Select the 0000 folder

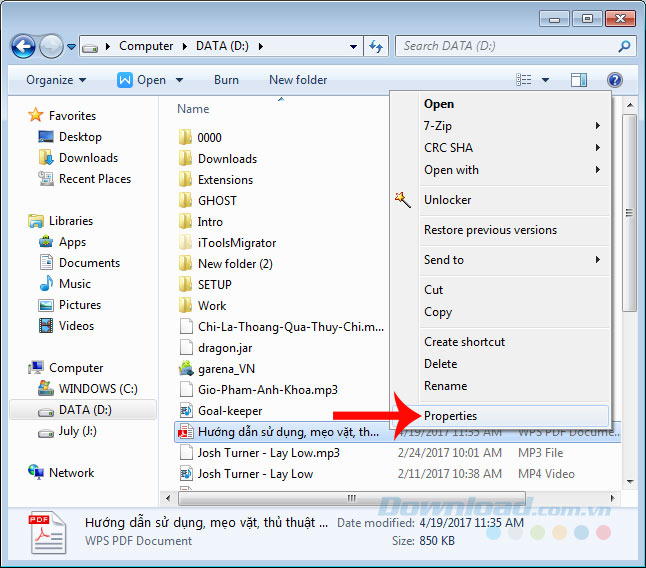pos(209,137)
